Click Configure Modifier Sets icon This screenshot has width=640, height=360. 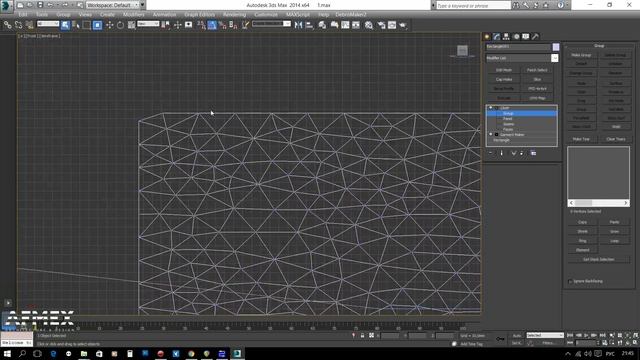(533, 153)
